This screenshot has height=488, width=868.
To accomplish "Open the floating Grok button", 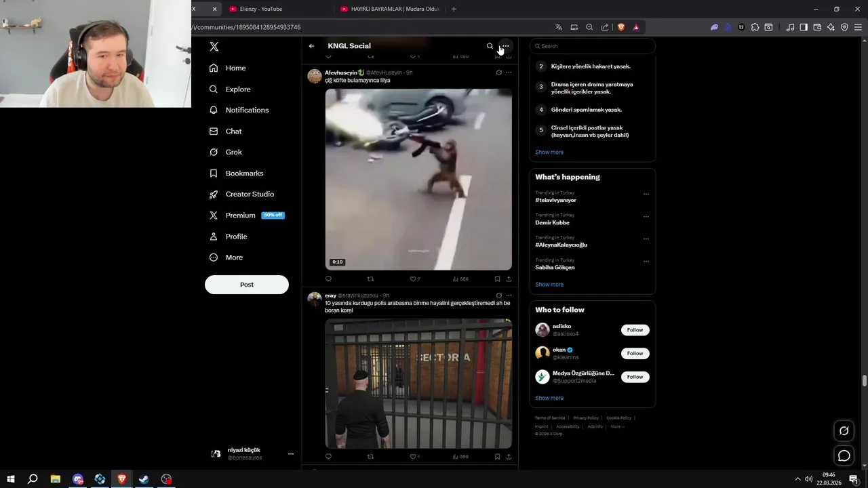I will 844,430.
